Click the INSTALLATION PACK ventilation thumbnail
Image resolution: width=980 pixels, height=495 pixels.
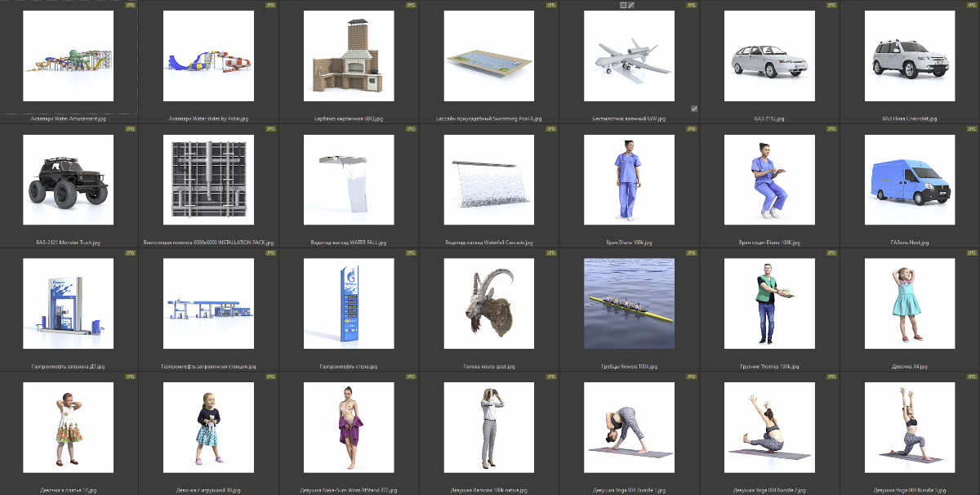coord(208,180)
